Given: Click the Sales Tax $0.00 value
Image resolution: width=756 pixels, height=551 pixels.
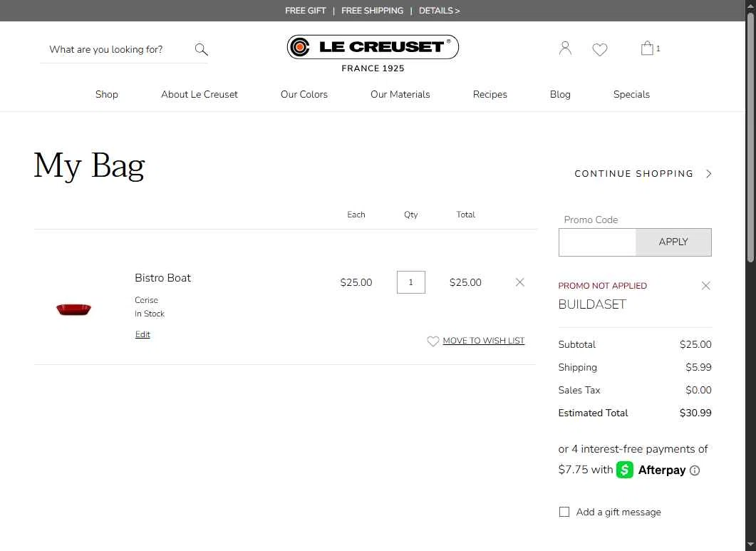Looking at the screenshot, I should (x=698, y=391).
